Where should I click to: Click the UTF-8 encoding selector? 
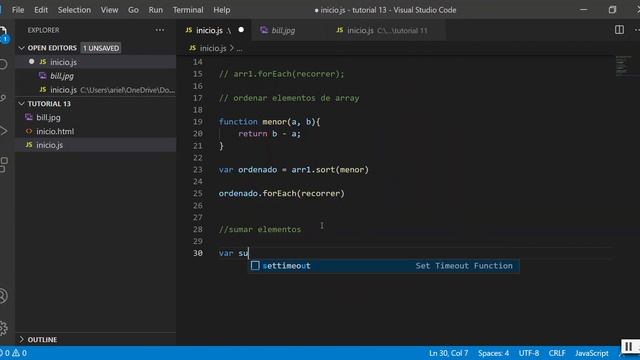(529, 353)
